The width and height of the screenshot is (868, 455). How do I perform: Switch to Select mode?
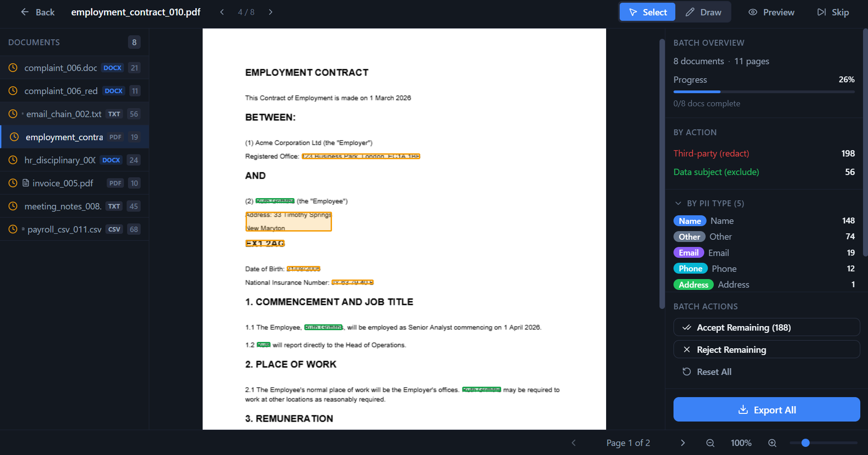tap(647, 12)
